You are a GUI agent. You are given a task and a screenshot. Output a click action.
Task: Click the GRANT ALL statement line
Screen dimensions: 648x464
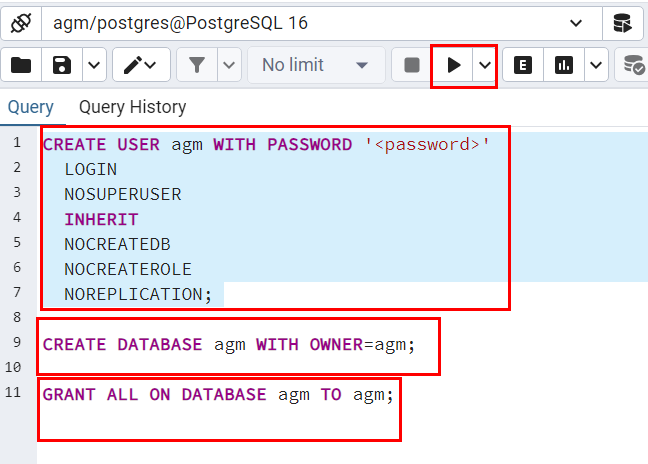coord(218,394)
